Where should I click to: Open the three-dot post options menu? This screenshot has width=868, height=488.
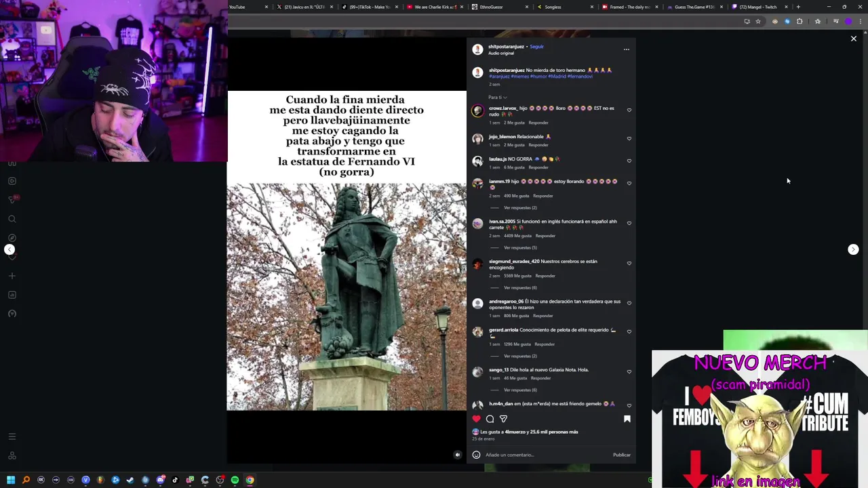626,49
